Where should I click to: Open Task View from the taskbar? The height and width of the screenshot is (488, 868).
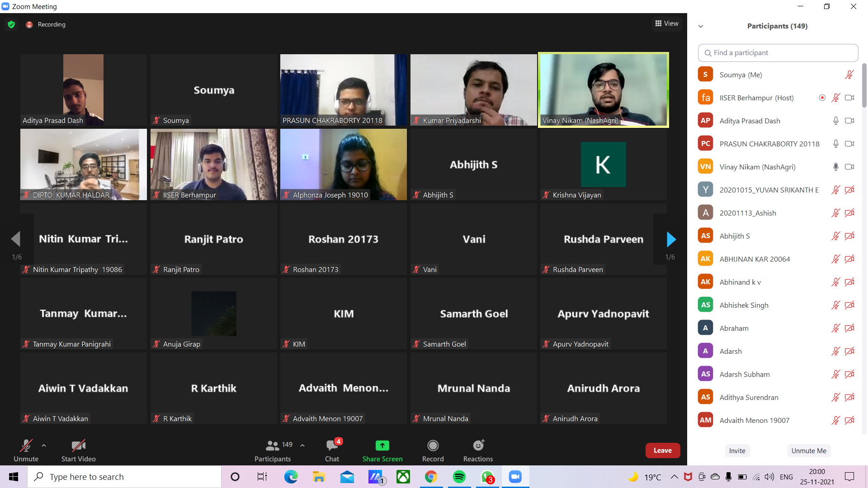262,477
